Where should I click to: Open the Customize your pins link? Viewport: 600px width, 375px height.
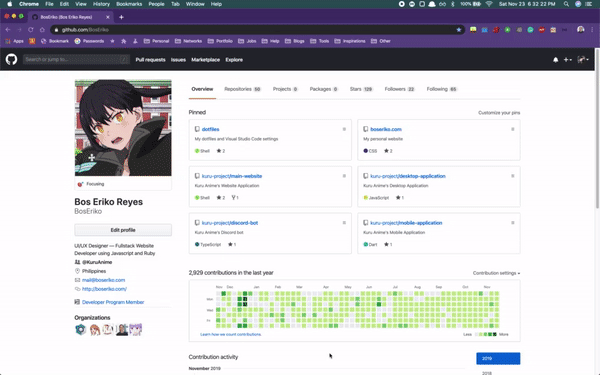pos(499,113)
